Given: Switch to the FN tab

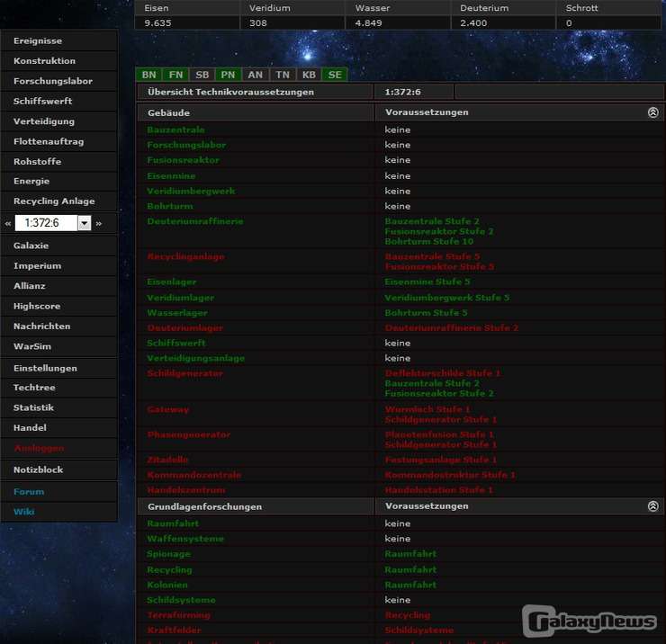Looking at the screenshot, I should point(175,75).
